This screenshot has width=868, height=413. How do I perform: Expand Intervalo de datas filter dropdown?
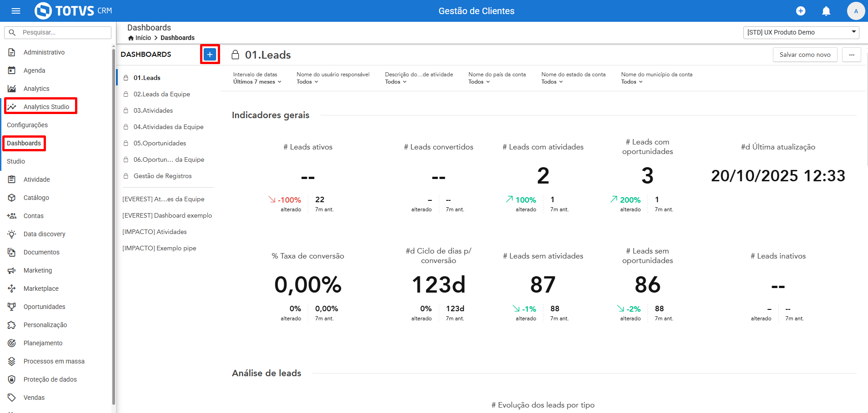pyautogui.click(x=257, y=78)
